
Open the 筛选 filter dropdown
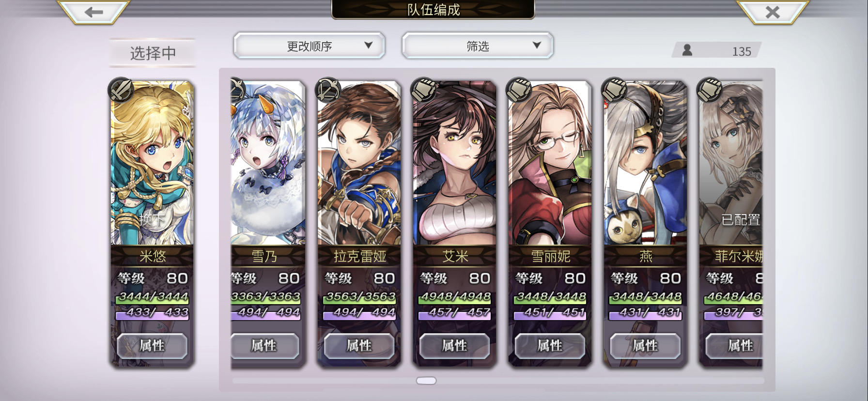(478, 46)
